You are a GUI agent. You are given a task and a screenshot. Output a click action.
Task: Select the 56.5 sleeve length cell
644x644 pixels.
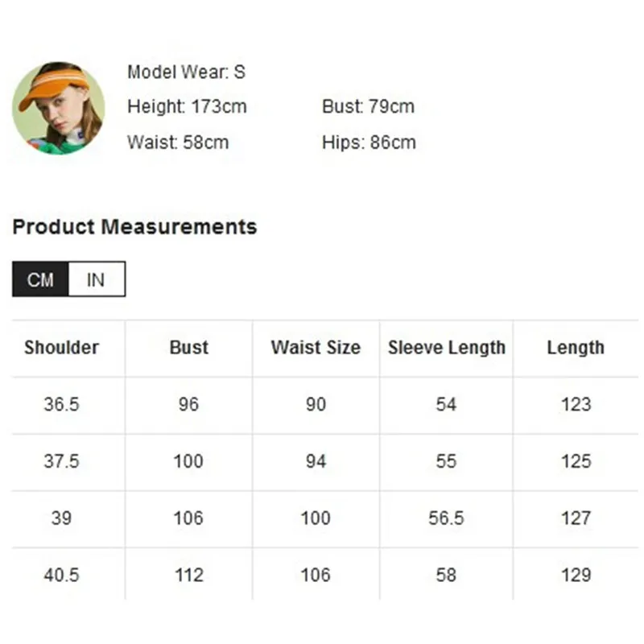(447, 518)
